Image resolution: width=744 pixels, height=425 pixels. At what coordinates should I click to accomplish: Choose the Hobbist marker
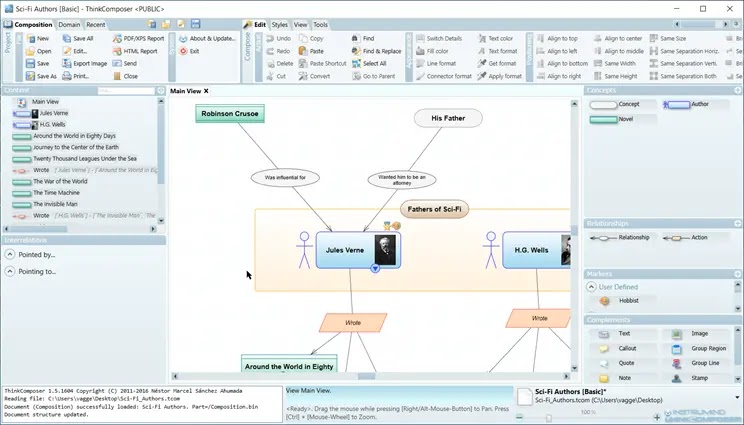[622, 301]
